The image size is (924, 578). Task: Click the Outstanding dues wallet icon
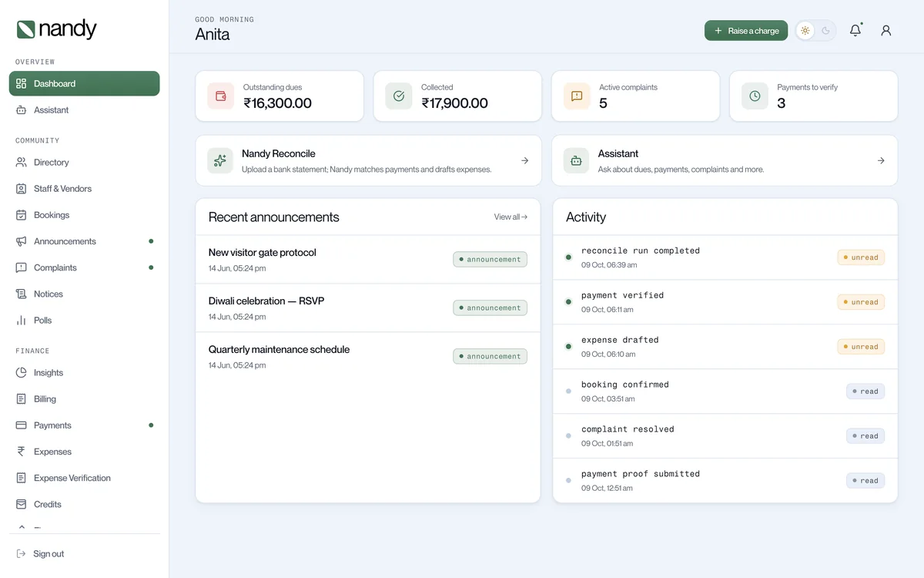coord(221,96)
